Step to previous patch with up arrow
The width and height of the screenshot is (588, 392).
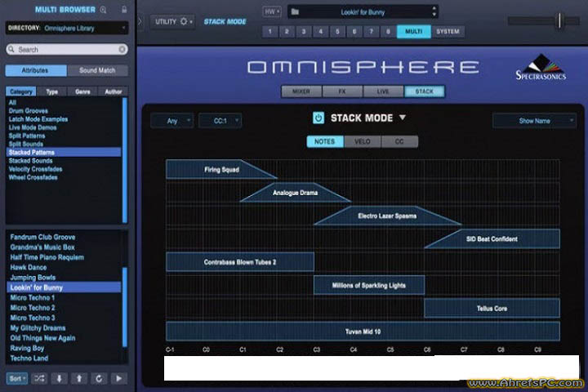click(x=79, y=378)
